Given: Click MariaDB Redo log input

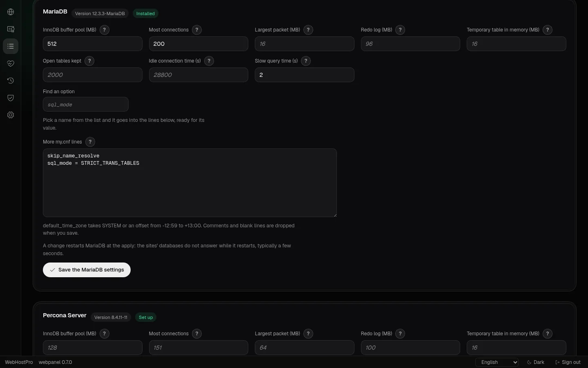Looking at the screenshot, I should tap(410, 44).
